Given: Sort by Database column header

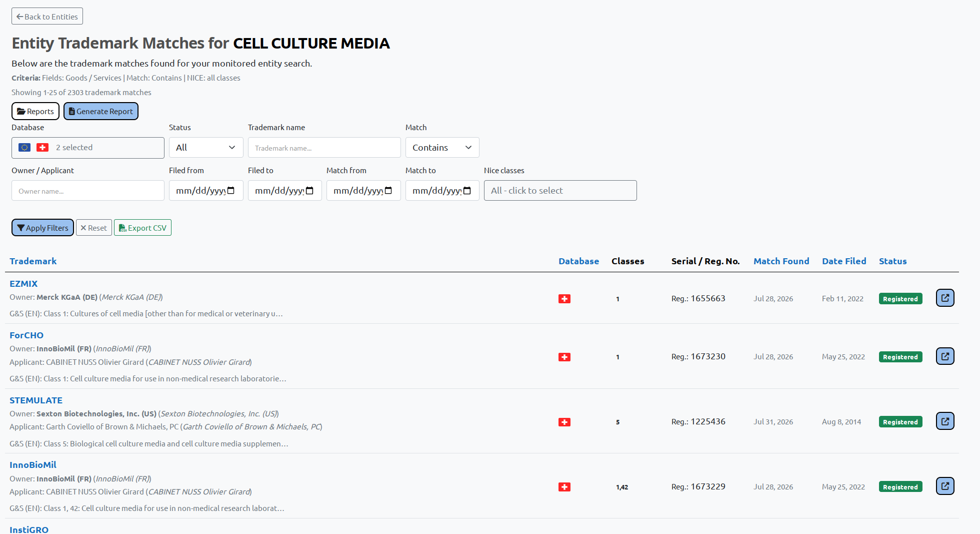Looking at the screenshot, I should pyautogui.click(x=578, y=261).
